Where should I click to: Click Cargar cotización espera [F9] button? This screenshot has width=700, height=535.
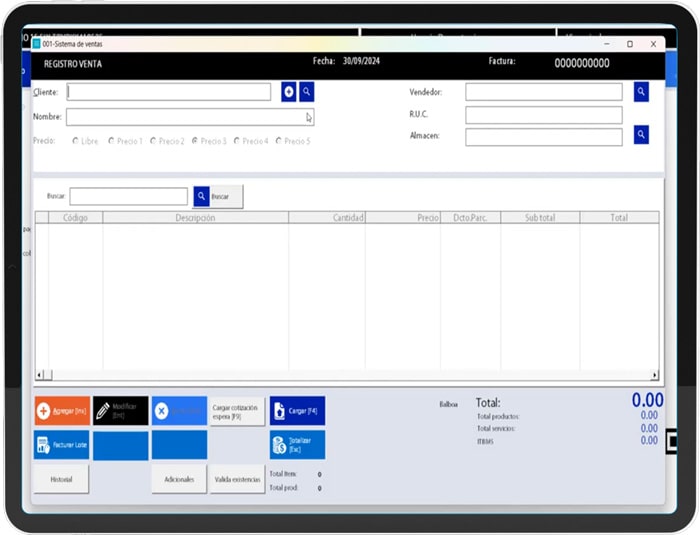click(237, 412)
